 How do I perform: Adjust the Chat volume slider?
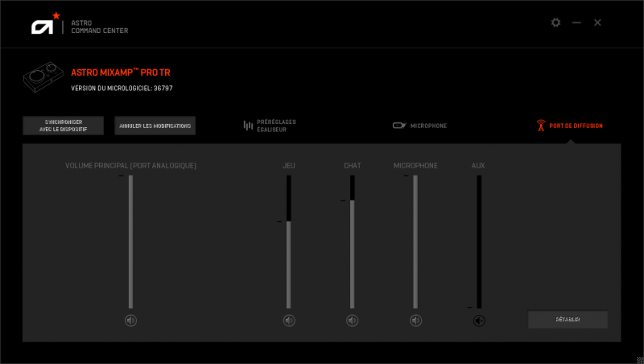coord(353,242)
